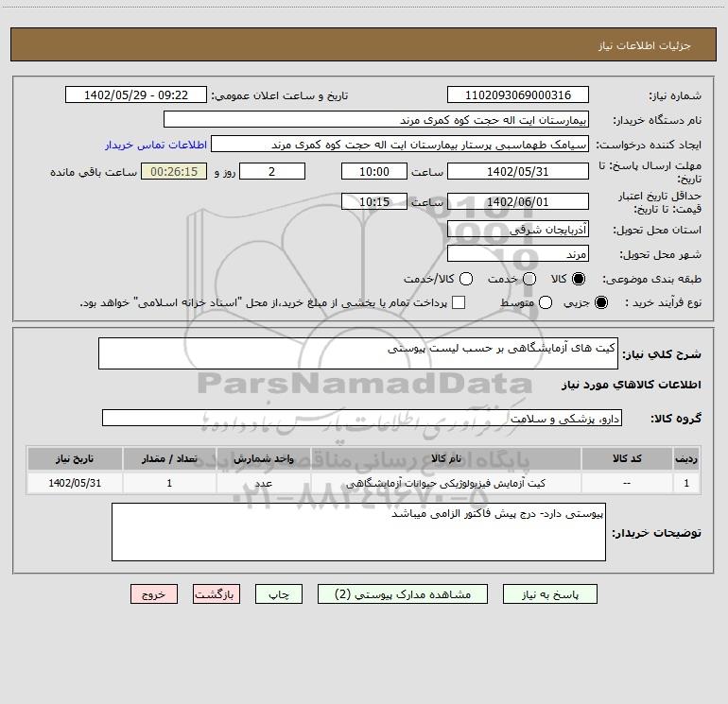Click the price validity date 1402/06/01 field
The width and height of the screenshot is (728, 704).
[x=518, y=201]
